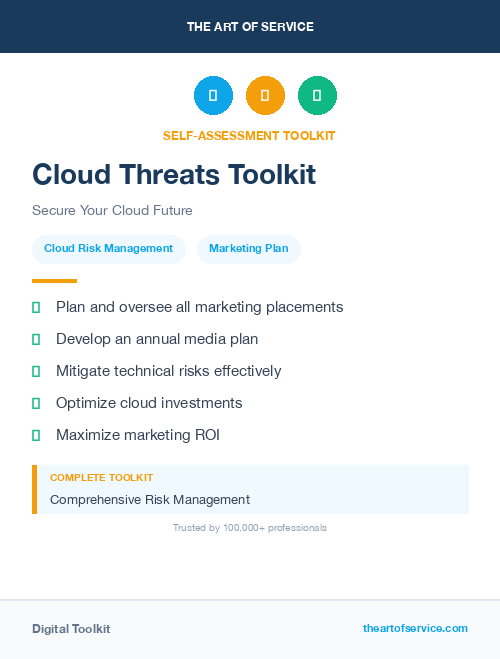
Task: Click the "Digital Toolkit" footer label
Action: point(71,629)
